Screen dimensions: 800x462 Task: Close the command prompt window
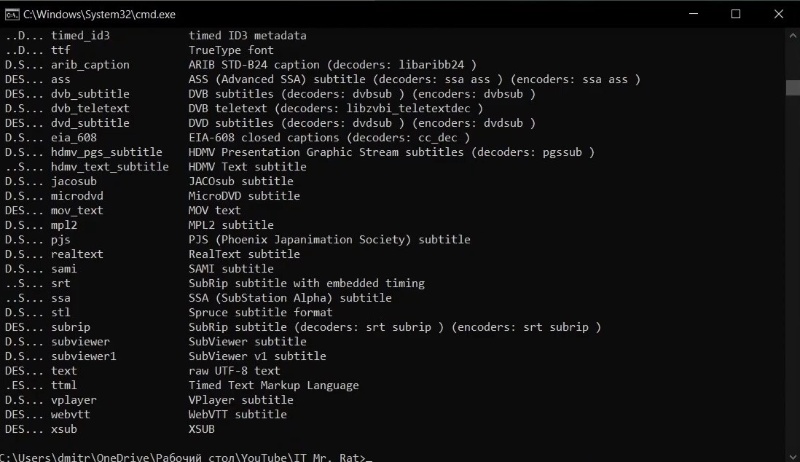click(781, 13)
